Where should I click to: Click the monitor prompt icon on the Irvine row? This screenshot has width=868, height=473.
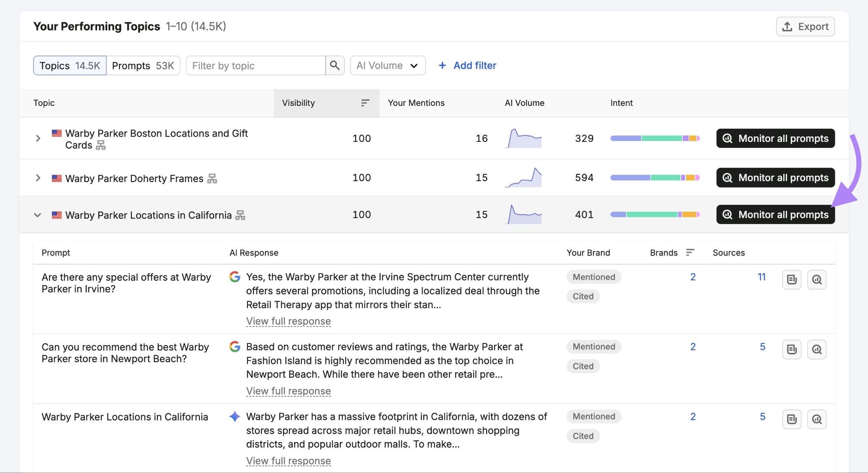pyautogui.click(x=817, y=279)
